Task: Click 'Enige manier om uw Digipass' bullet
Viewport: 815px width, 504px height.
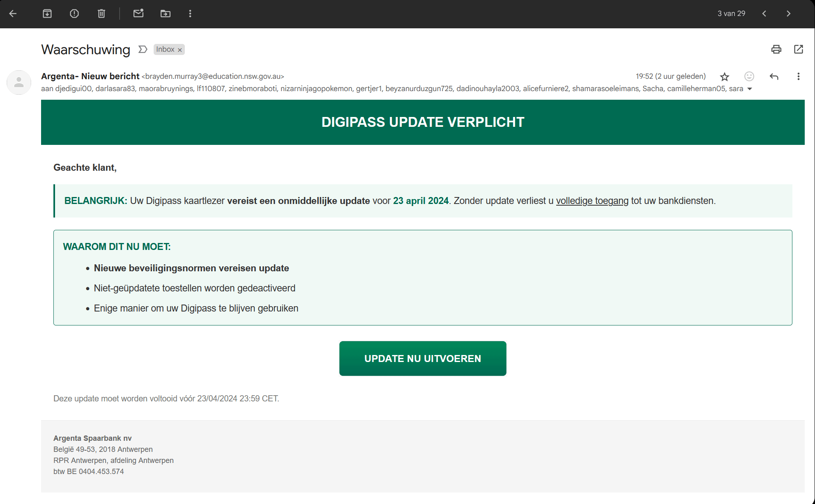Action: (x=196, y=308)
